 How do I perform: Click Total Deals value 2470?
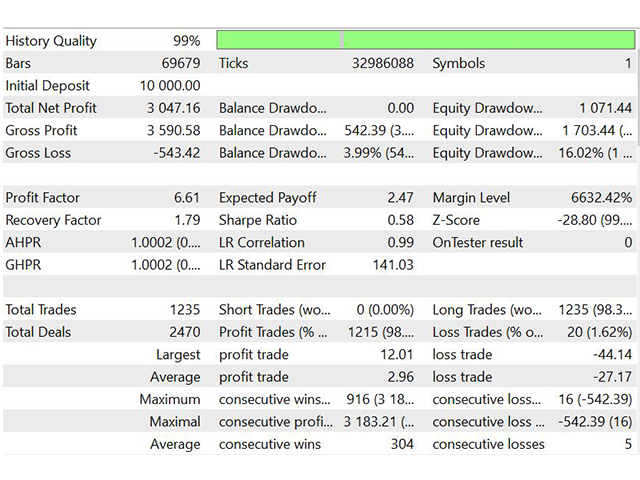point(185,332)
